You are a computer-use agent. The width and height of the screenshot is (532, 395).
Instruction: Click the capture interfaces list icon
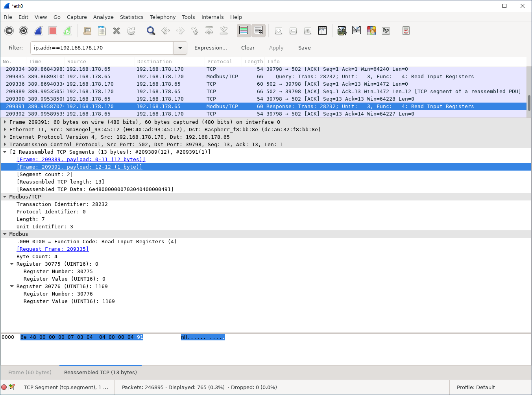click(9, 31)
